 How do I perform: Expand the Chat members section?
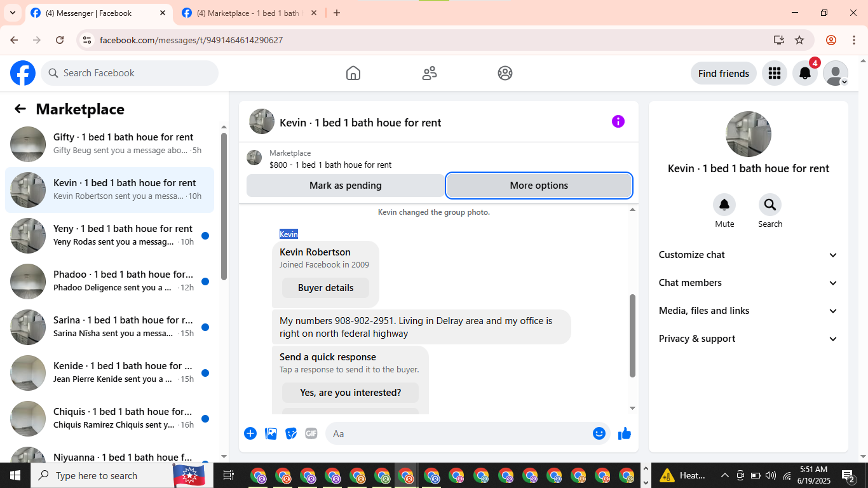tap(749, 283)
